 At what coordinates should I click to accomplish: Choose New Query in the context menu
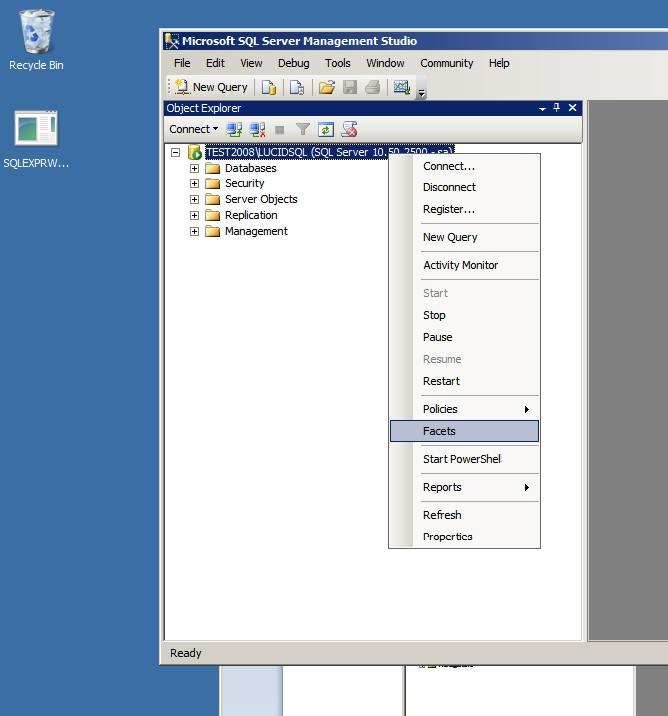(x=465, y=237)
